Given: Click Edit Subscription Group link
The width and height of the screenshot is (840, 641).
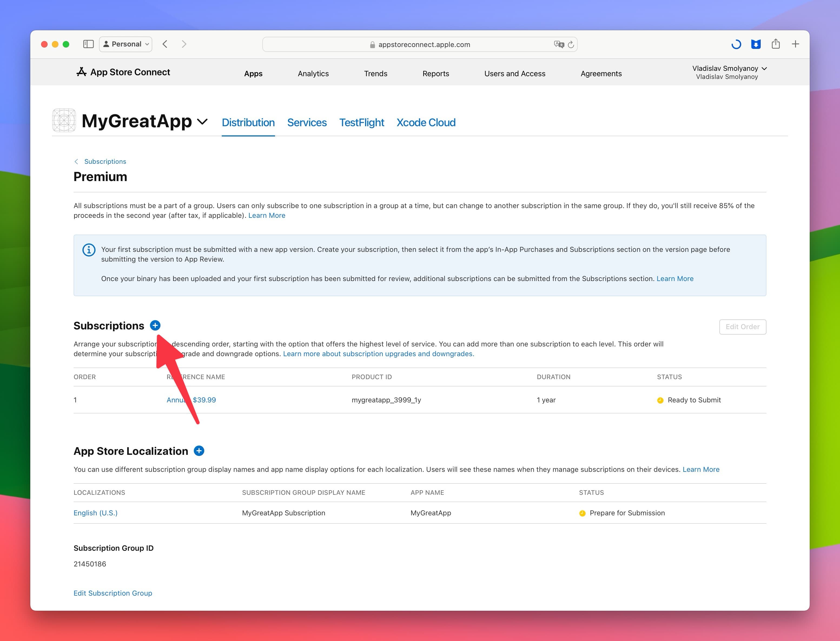Looking at the screenshot, I should coord(113,593).
